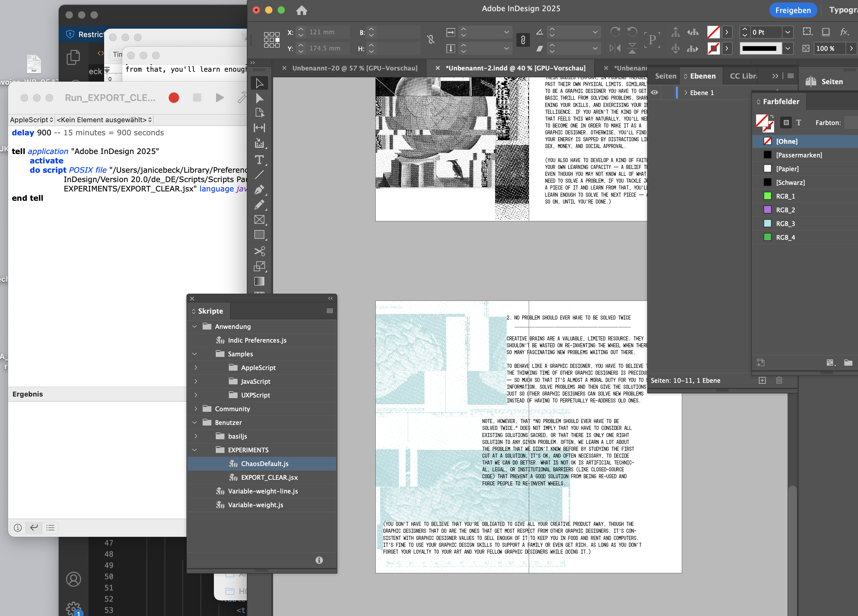Select the Scissors tool
The image size is (858, 616).
point(259,251)
